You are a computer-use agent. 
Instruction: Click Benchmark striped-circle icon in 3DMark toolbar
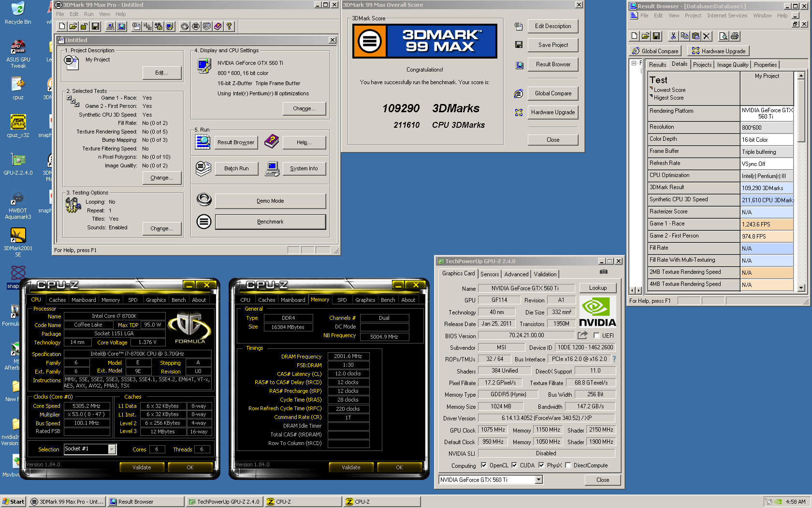coord(196,26)
